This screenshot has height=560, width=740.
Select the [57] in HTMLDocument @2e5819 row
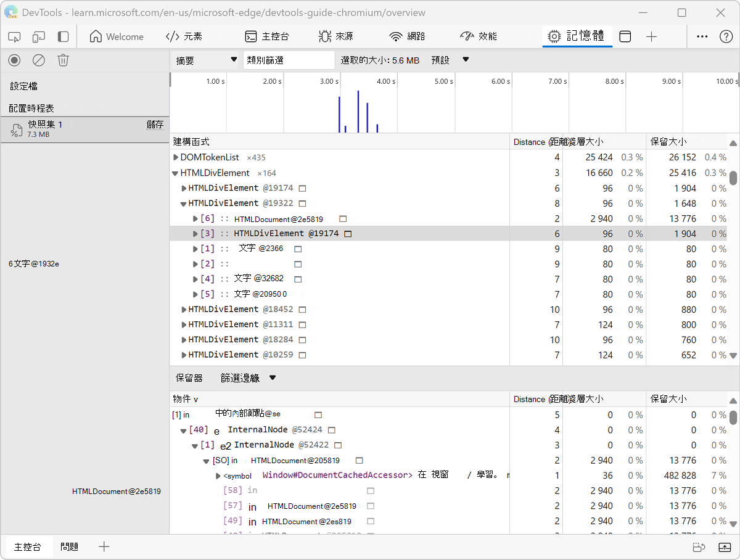pos(449,506)
